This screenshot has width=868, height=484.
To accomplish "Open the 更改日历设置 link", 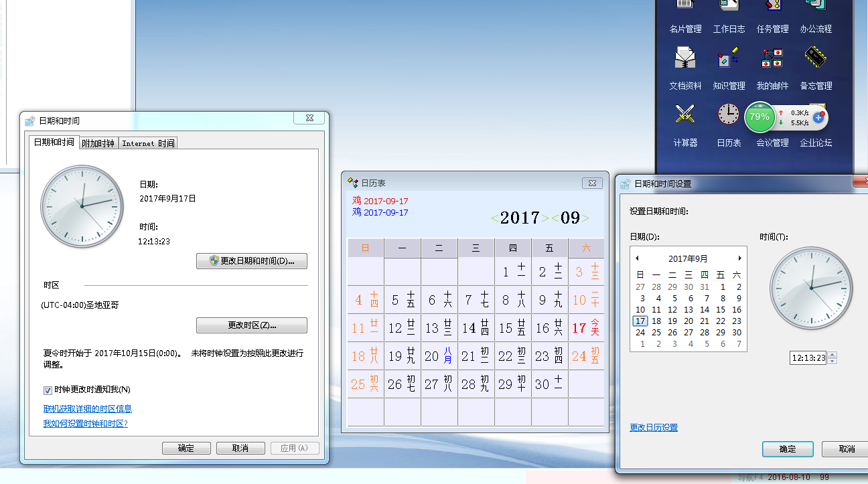I will pyautogui.click(x=653, y=428).
